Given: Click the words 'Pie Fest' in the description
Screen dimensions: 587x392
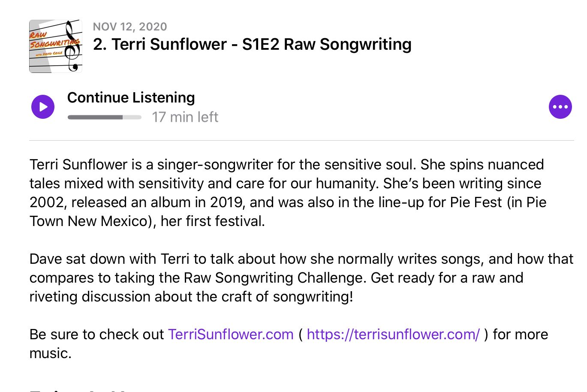Looking at the screenshot, I should pos(476,202).
